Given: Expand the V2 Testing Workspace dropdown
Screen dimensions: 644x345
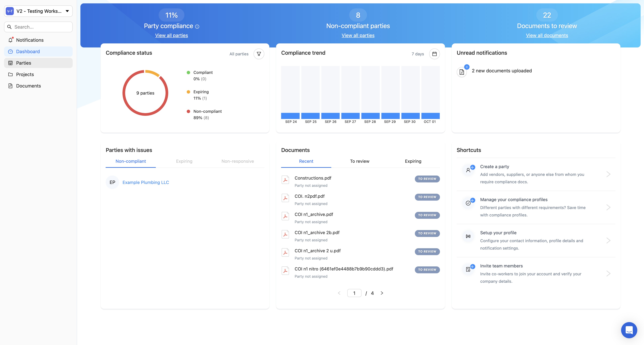Looking at the screenshot, I should 67,11.
